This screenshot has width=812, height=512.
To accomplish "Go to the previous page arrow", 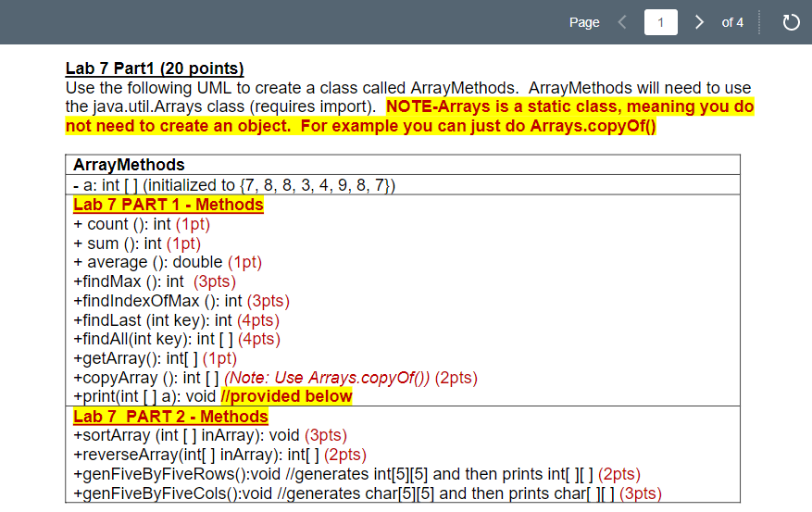I will [622, 22].
